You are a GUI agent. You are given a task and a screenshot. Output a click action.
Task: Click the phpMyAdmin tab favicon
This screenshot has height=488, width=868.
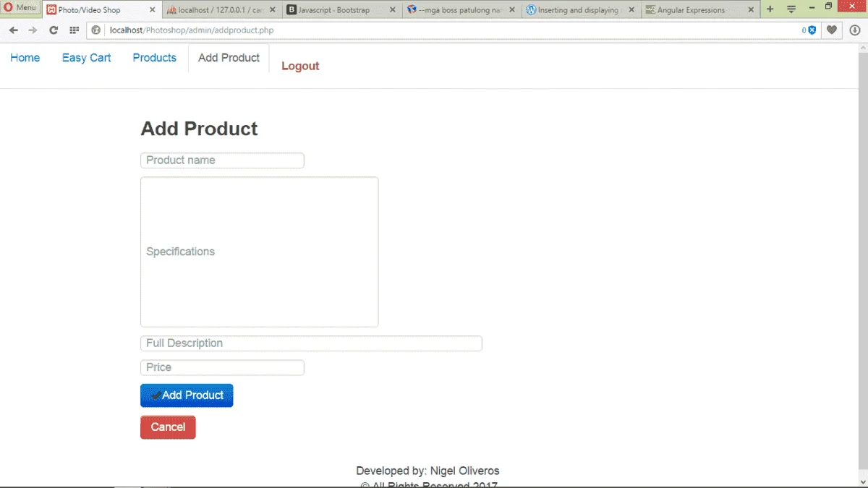tap(172, 10)
